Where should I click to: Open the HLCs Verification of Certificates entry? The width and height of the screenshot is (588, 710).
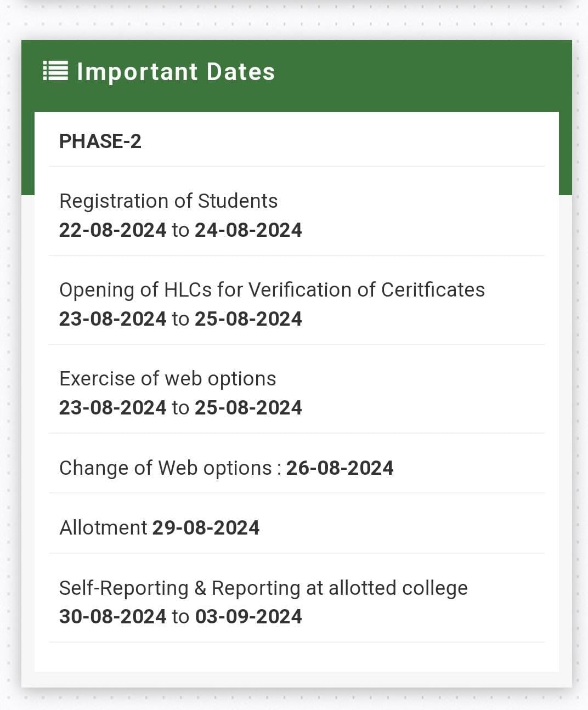pos(272,290)
